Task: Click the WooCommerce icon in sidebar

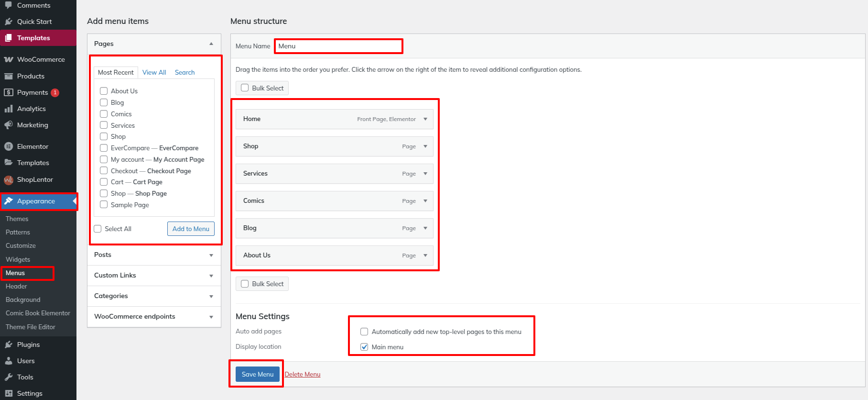Action: [x=9, y=60]
